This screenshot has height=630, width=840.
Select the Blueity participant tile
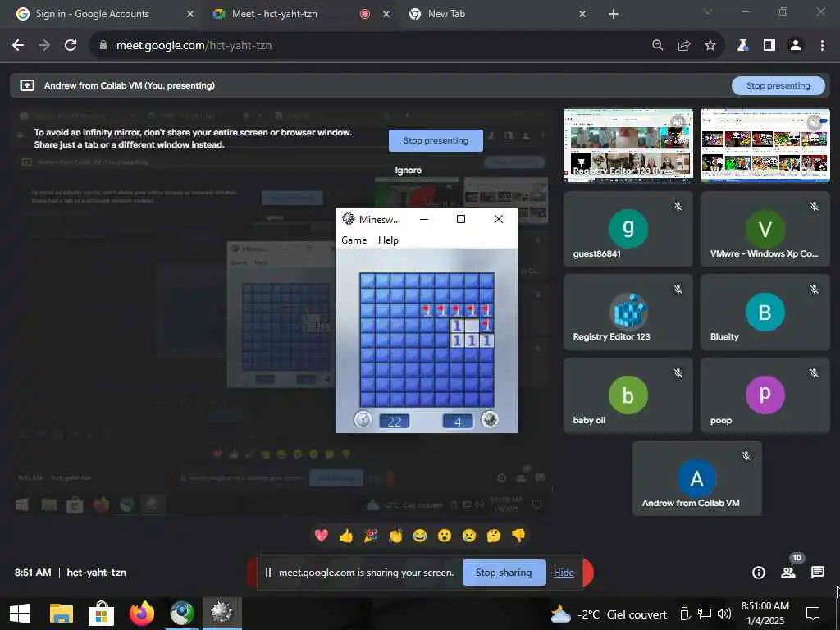coord(765,313)
